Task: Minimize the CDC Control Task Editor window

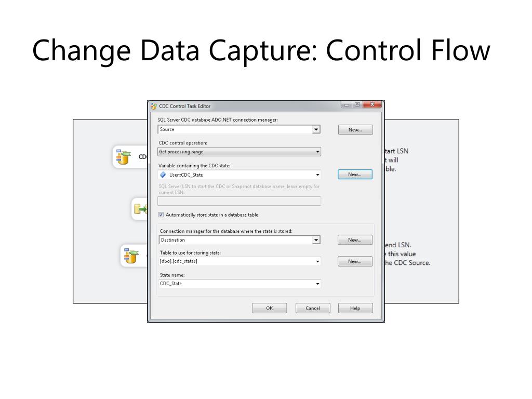Action: click(347, 105)
